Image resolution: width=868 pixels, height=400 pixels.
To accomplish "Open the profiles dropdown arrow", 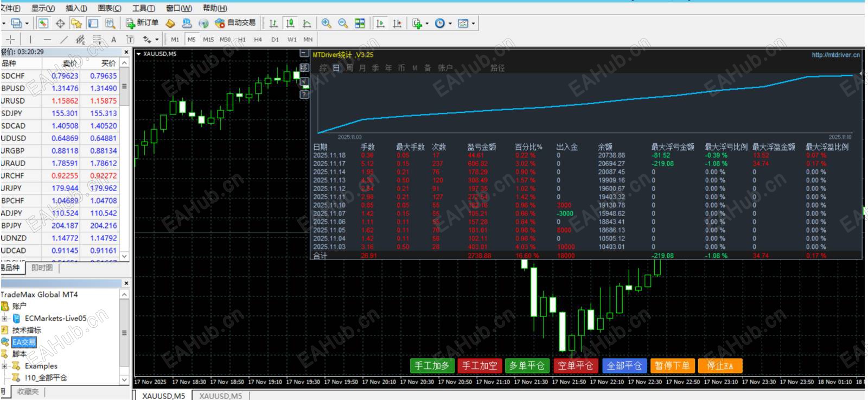I will 27,23.
